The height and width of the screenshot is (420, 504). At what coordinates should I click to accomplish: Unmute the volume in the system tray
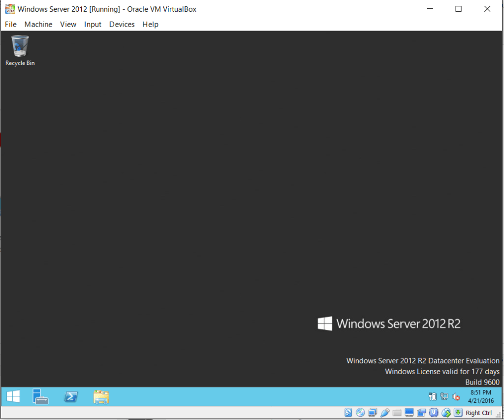[456, 396]
